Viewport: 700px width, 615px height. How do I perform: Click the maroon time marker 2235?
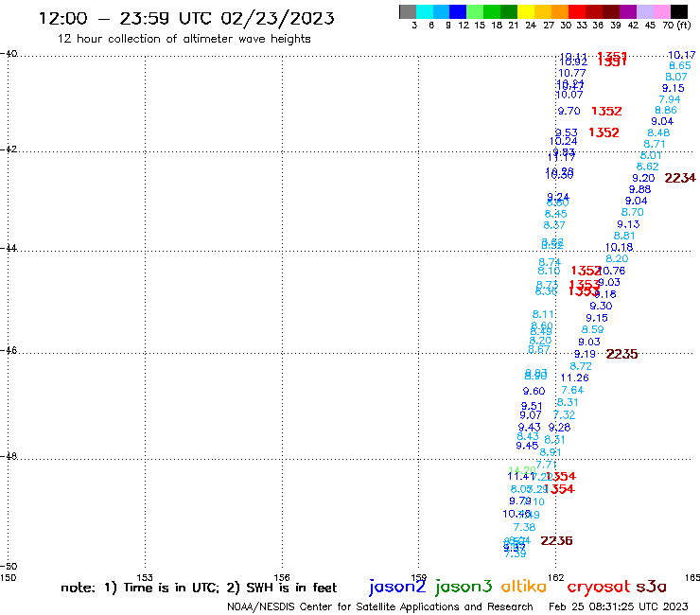click(x=621, y=354)
